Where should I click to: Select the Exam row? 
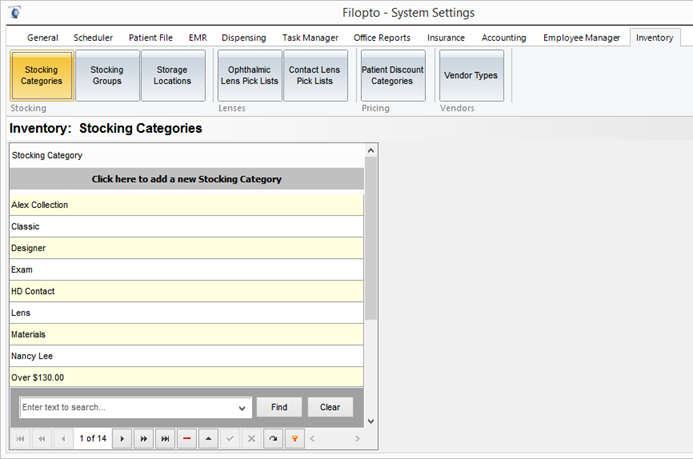187,270
